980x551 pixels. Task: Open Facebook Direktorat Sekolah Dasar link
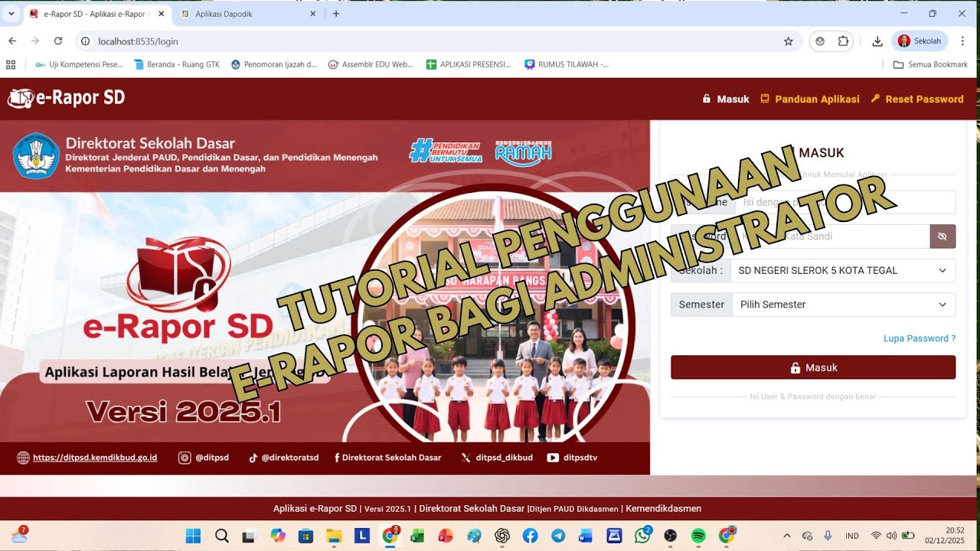(x=388, y=458)
